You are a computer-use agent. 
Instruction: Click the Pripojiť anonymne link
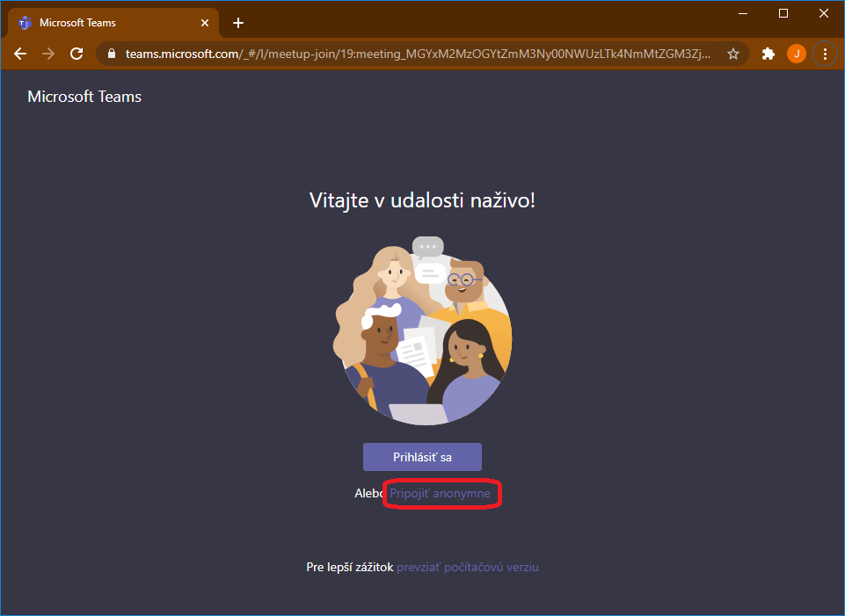tap(441, 494)
